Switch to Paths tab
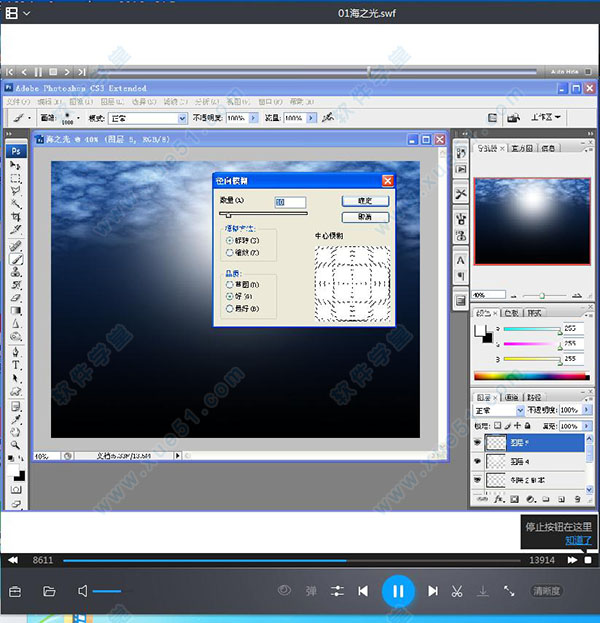 tap(534, 397)
